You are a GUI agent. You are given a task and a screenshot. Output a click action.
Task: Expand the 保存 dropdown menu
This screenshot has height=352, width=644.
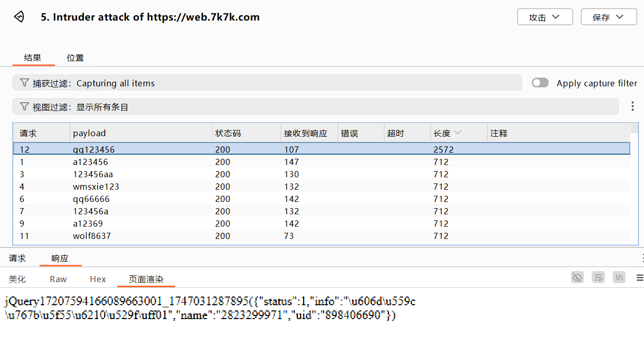click(609, 17)
